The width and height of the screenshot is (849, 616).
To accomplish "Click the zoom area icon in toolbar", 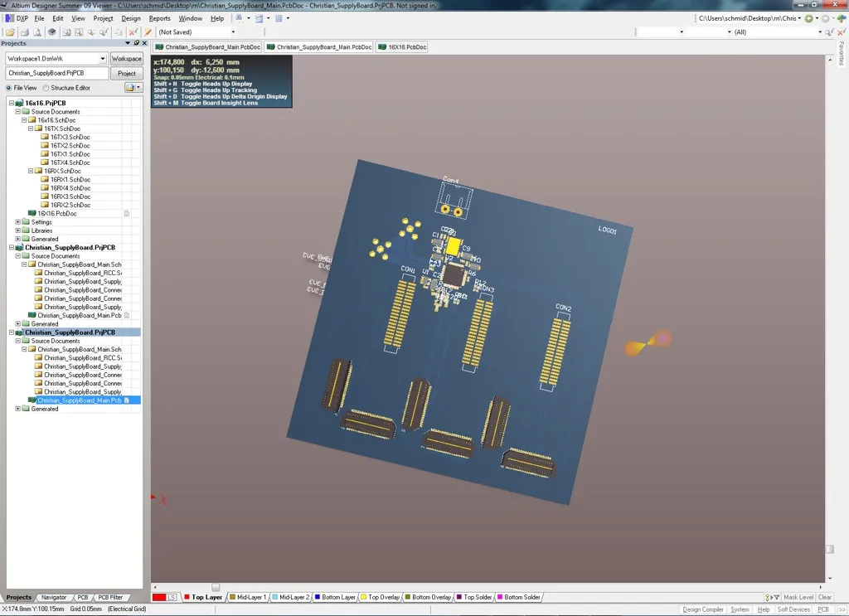I will [x=79, y=32].
